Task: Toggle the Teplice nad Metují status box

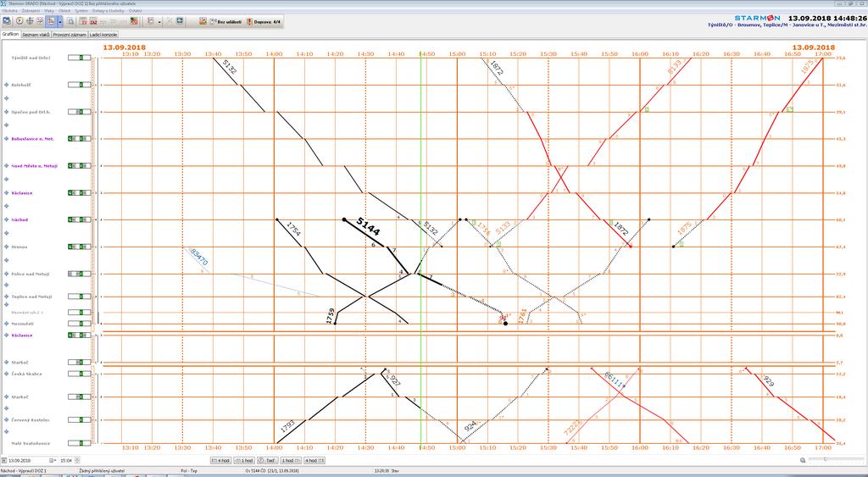Action: [x=80, y=297]
